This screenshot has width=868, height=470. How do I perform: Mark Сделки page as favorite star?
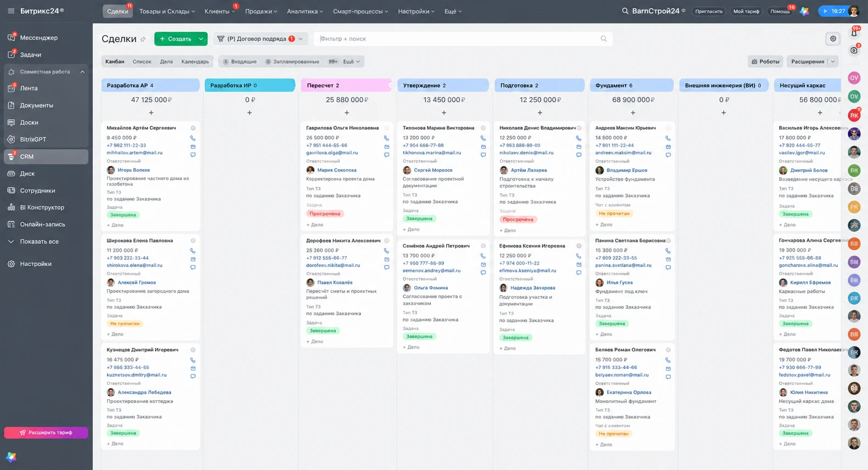(x=143, y=39)
